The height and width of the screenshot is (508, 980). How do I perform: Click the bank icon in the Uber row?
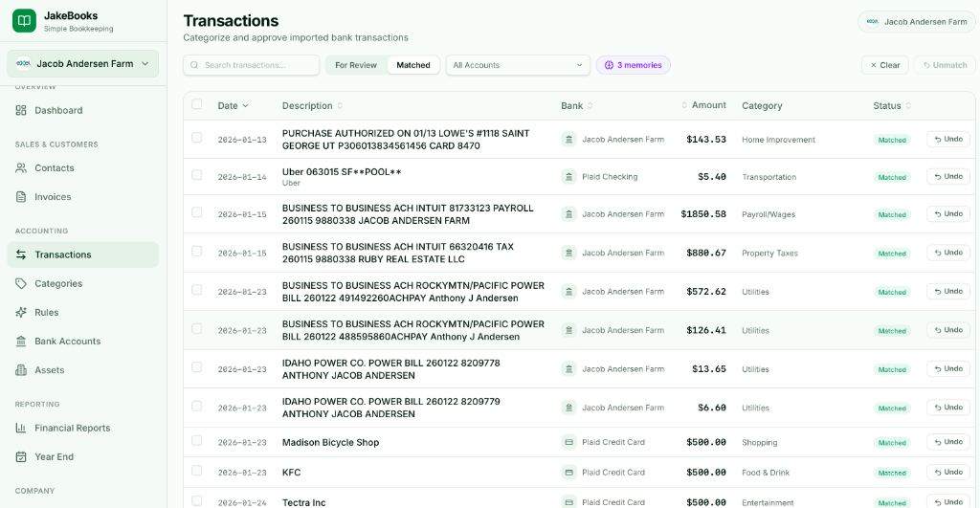[568, 177]
